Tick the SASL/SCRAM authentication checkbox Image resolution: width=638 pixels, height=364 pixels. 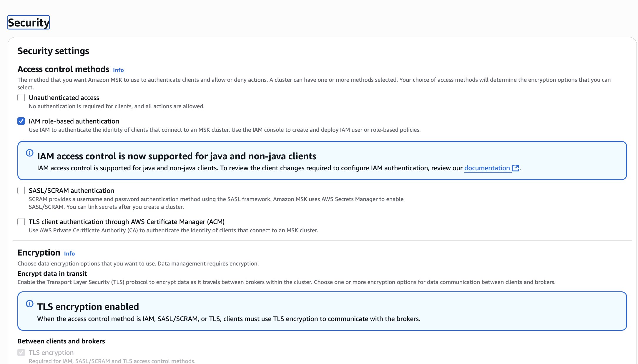(21, 191)
